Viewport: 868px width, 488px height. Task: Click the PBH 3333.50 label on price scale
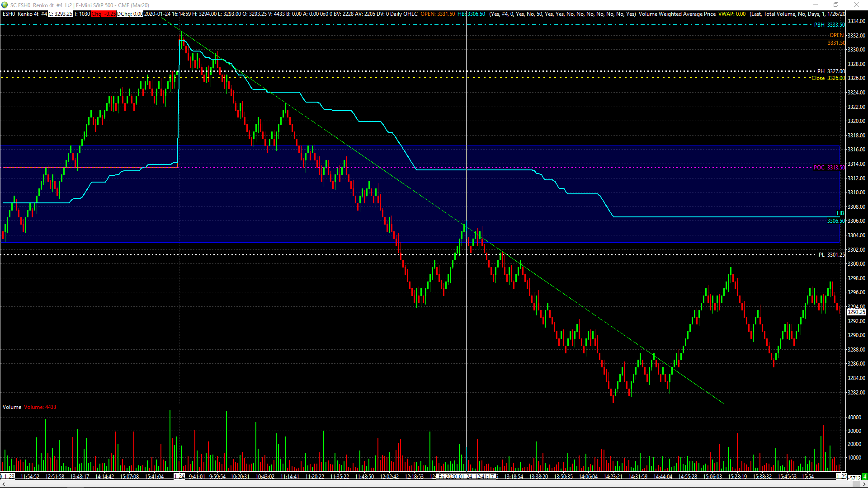pos(828,25)
